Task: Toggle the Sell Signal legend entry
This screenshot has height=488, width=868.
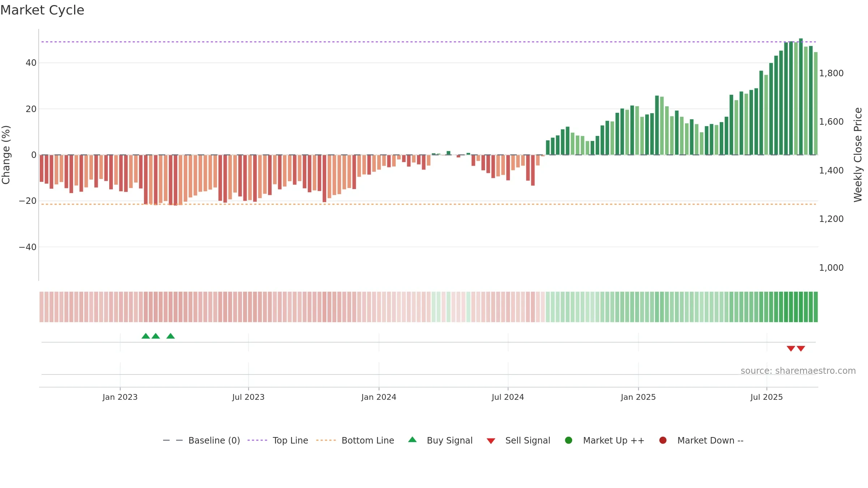Action: (x=518, y=440)
